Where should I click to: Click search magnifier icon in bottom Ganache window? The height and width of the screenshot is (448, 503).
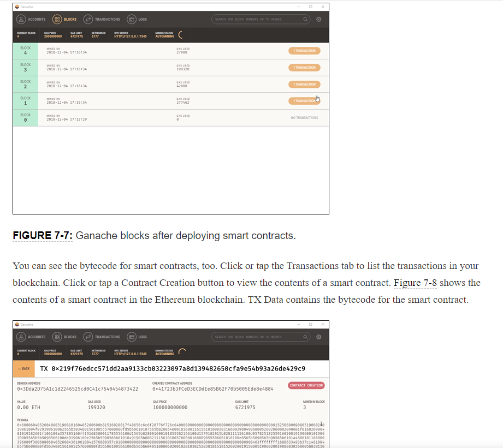point(305,337)
